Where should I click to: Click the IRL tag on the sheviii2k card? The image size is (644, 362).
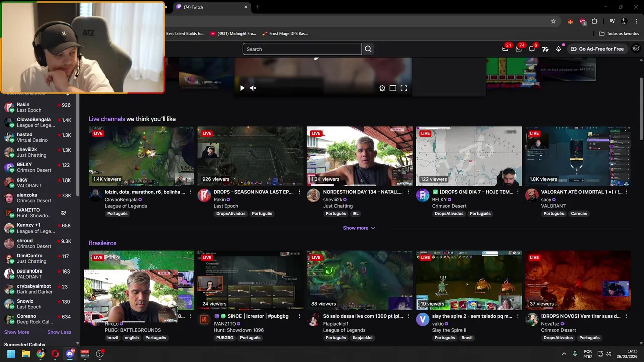click(x=355, y=214)
